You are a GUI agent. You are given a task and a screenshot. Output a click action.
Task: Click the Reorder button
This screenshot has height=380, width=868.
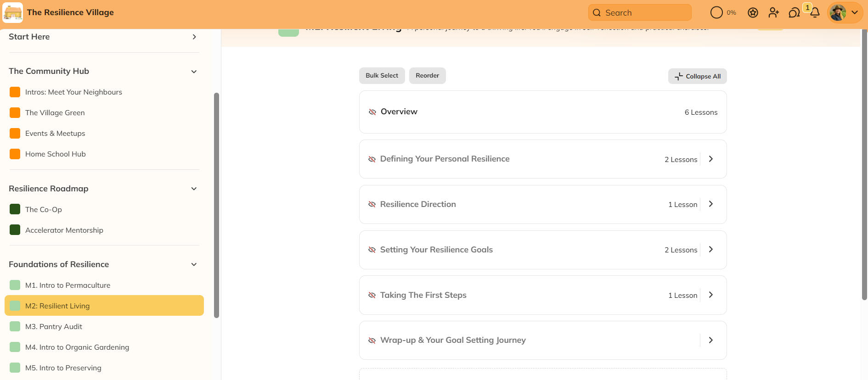(x=427, y=76)
